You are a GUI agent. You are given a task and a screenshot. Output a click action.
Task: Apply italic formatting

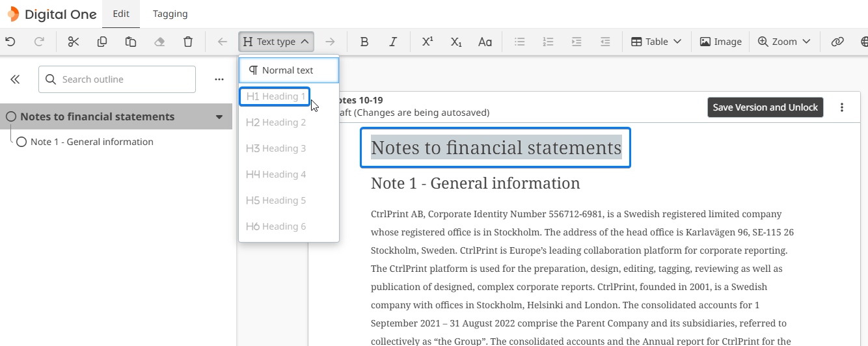(x=393, y=42)
